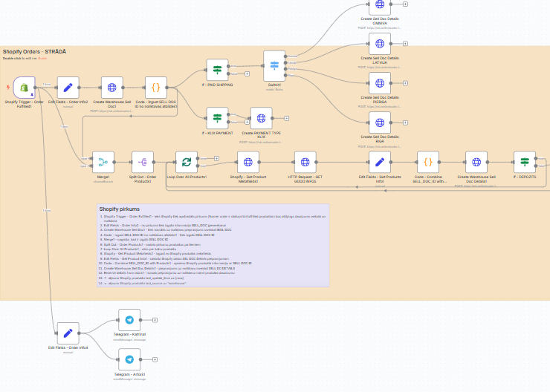
Task: Open Shopify - Get Product Metafields1 node
Action: (248, 162)
